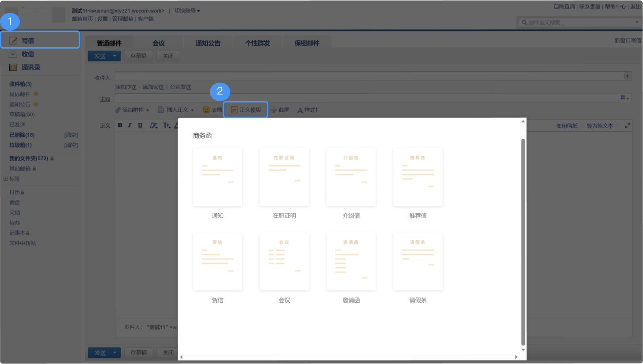Select the 会议 template thumbnail
Screen dimensions: 643x364
coord(284,261)
